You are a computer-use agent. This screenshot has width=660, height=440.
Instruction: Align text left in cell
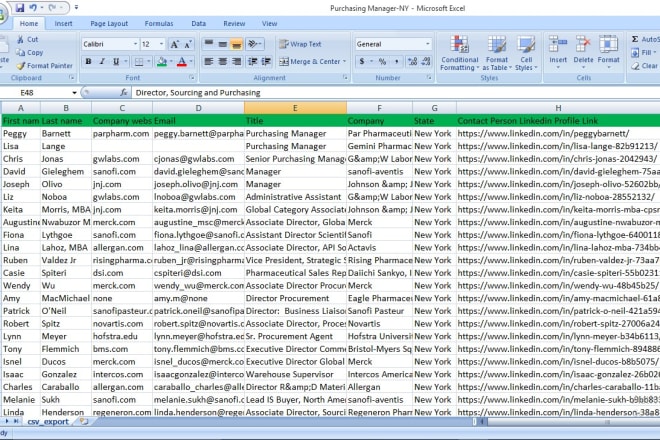tap(208, 61)
